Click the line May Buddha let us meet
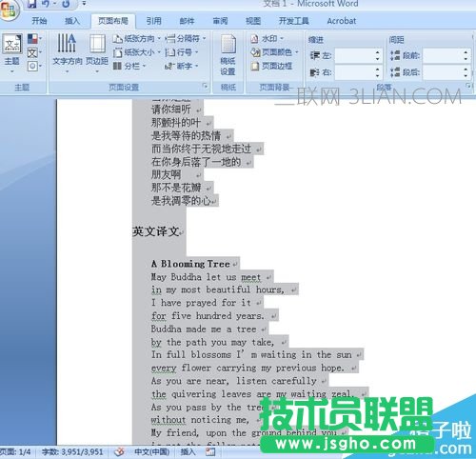 click(206, 277)
